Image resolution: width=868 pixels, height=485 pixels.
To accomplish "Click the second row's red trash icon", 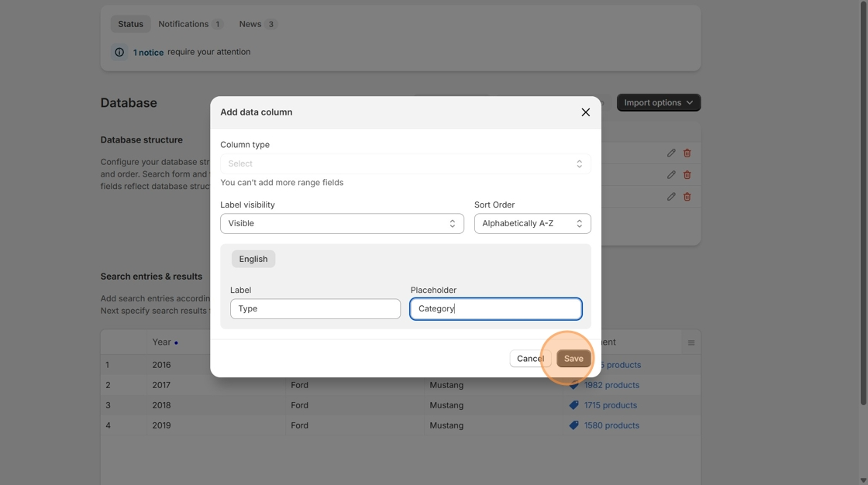I will pyautogui.click(x=687, y=175).
